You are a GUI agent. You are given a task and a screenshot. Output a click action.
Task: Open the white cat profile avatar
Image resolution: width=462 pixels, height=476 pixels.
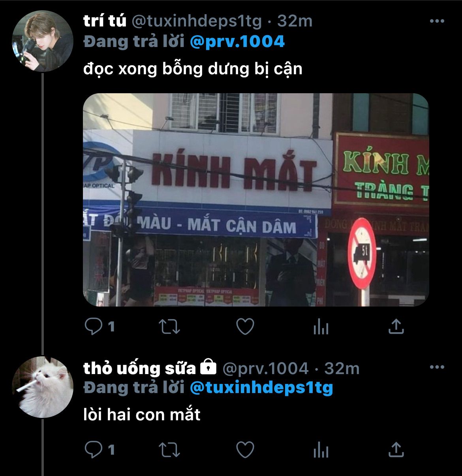pyautogui.click(x=43, y=387)
